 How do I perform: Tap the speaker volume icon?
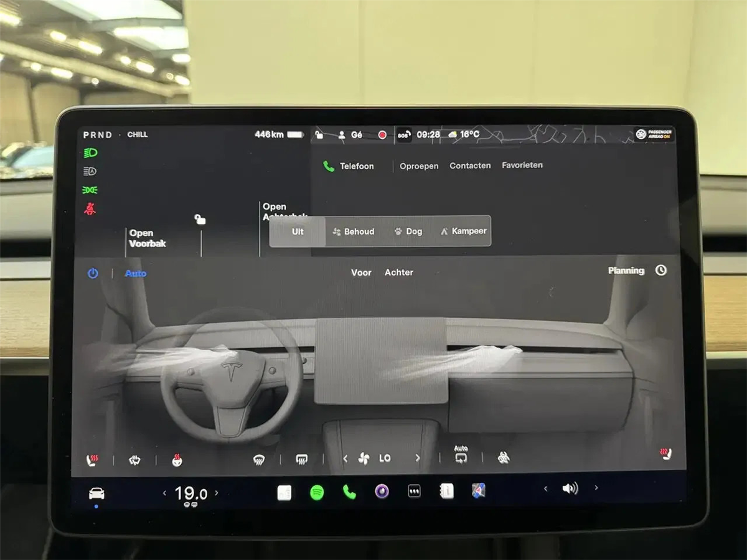pyautogui.click(x=570, y=488)
